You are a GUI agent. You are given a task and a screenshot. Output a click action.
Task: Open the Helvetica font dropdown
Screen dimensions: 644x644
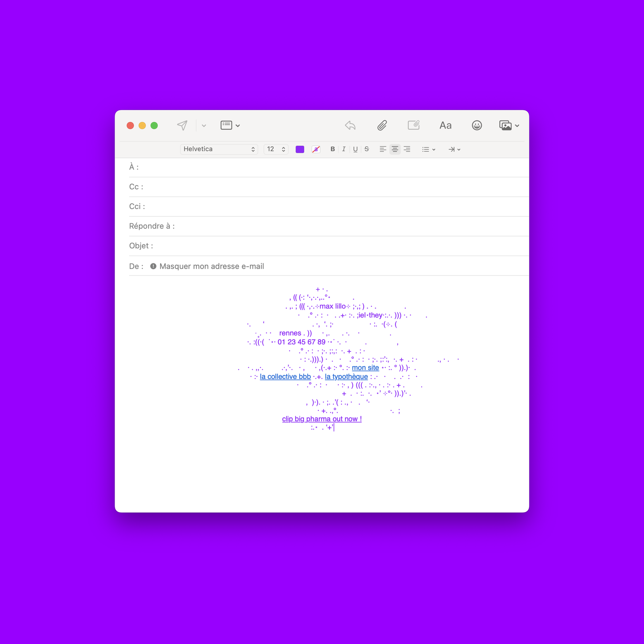point(219,149)
